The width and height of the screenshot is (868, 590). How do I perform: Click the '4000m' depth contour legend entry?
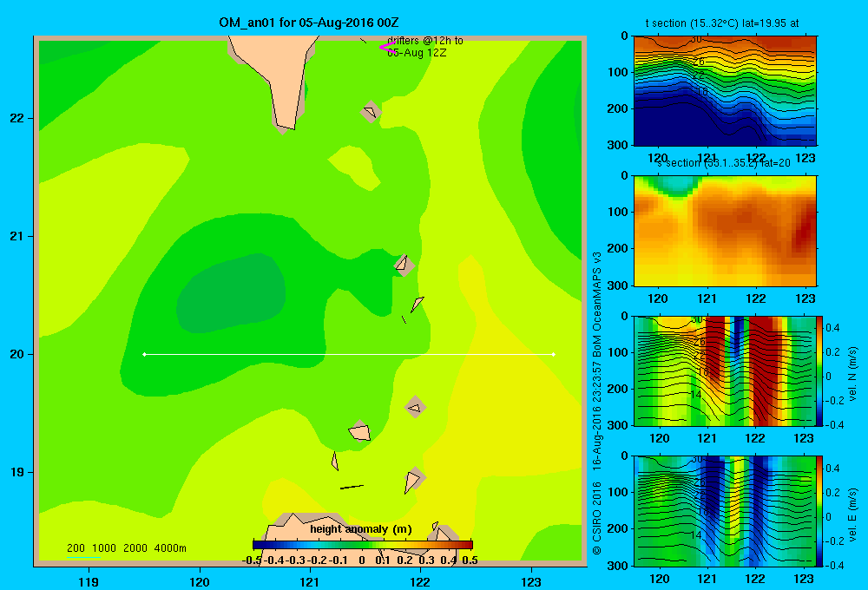click(170, 548)
